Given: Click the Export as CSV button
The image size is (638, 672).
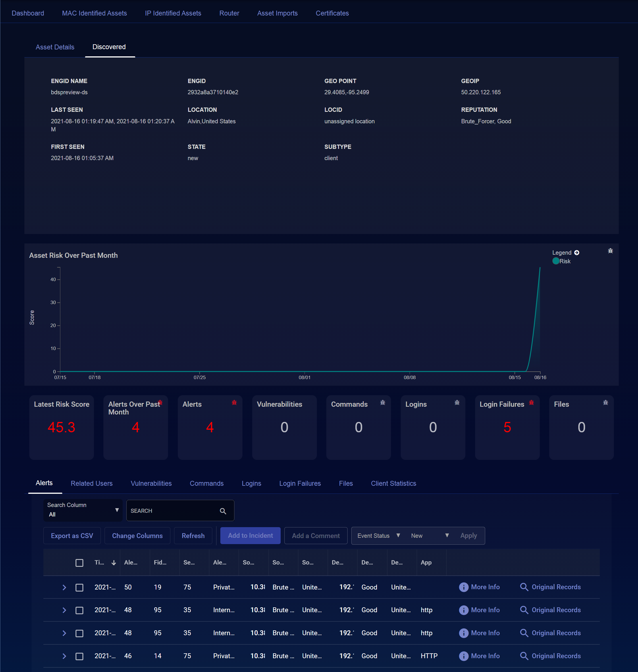Looking at the screenshot, I should click(x=72, y=535).
